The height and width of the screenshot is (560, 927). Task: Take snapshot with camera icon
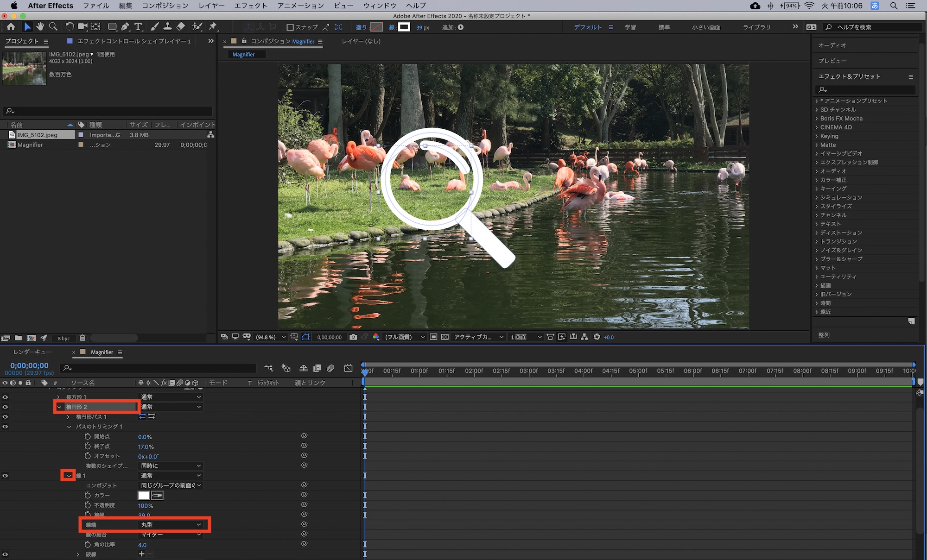353,337
